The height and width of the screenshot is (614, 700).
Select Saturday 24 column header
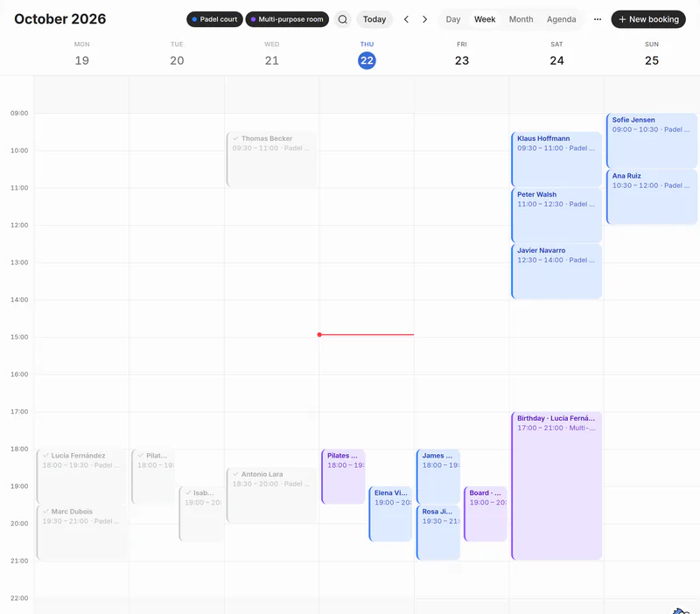(x=556, y=55)
